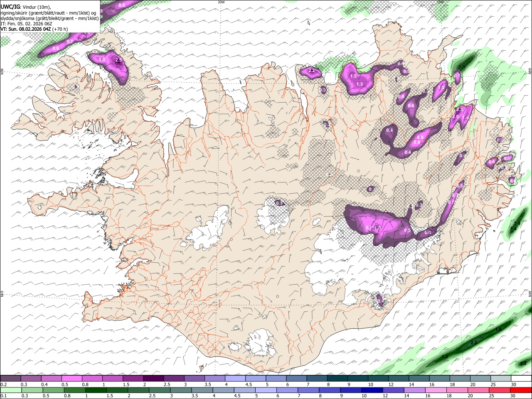Click the darkest green rain swatch starting at 1
The height and width of the screenshot is (399, 532).
96,390
